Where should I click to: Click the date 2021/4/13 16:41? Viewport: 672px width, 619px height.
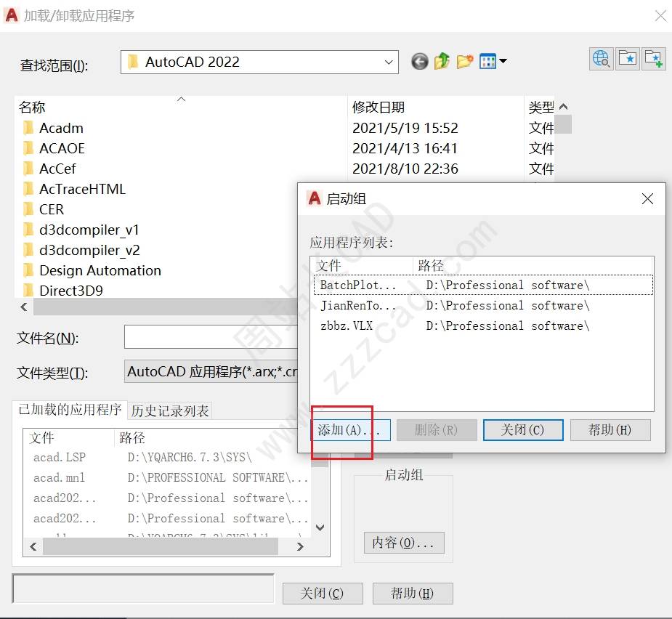(x=405, y=148)
